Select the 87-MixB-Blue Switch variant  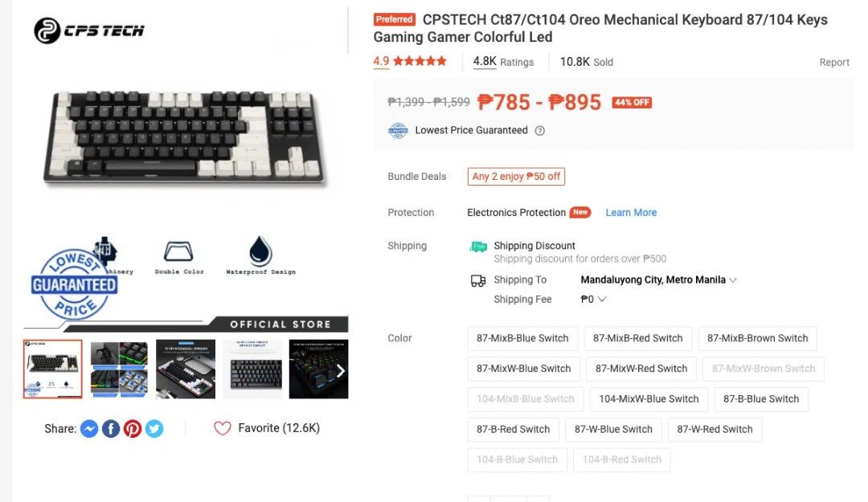[x=522, y=338]
